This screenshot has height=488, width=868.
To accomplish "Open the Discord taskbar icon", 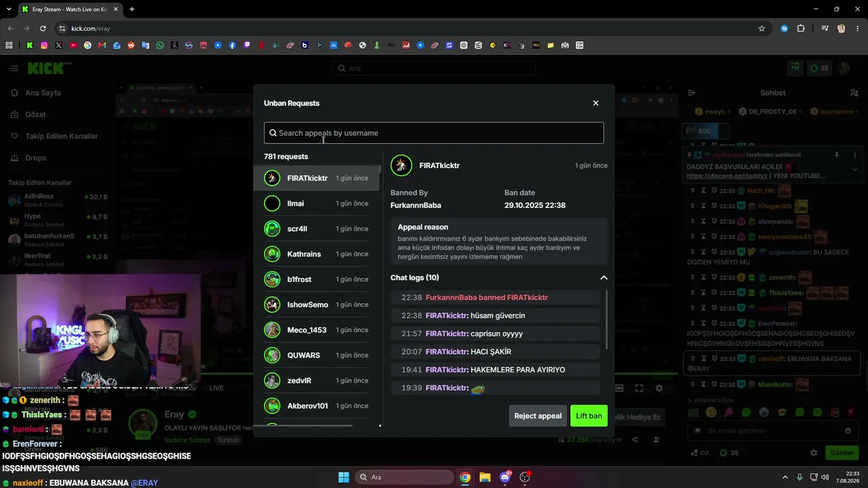I will (x=505, y=477).
